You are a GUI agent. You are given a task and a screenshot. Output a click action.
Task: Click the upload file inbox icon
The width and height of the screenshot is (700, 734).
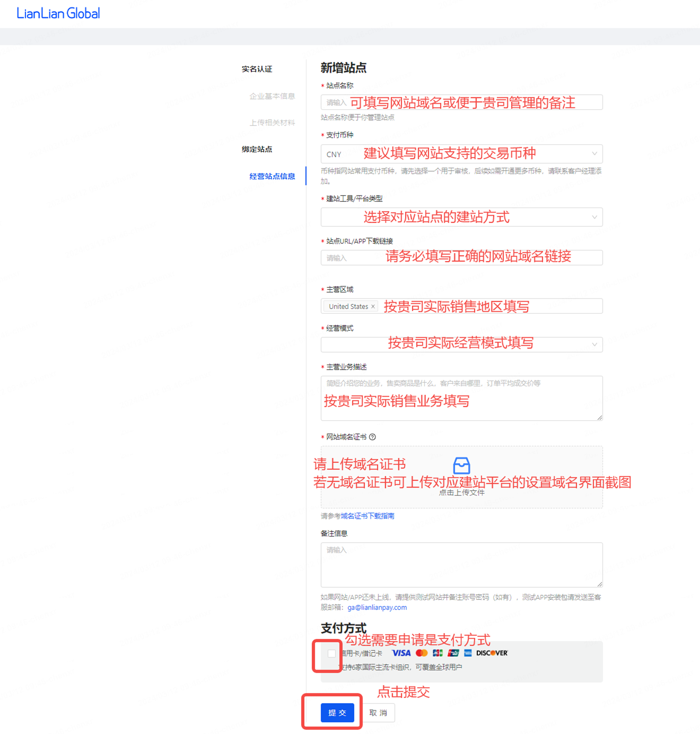point(461,466)
